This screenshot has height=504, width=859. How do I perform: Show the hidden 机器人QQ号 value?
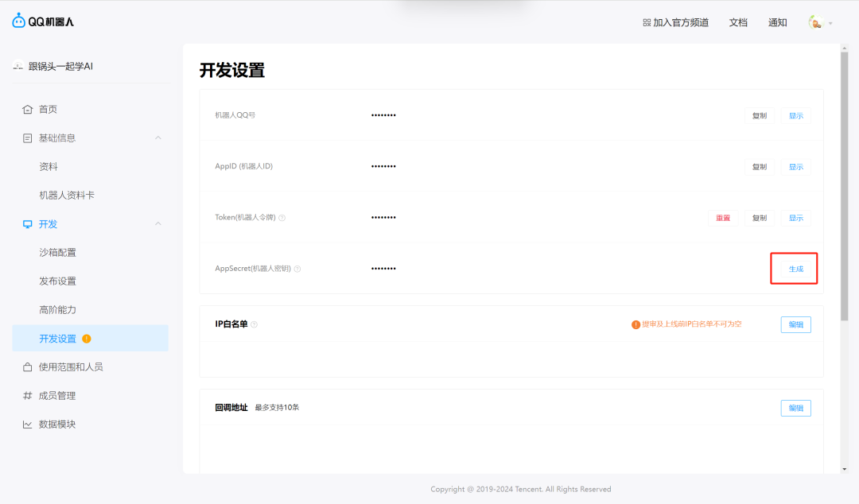[x=795, y=115]
